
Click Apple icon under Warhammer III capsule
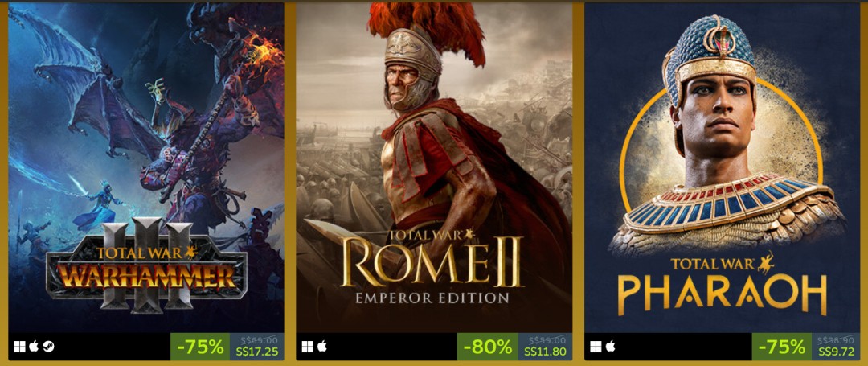(x=34, y=347)
